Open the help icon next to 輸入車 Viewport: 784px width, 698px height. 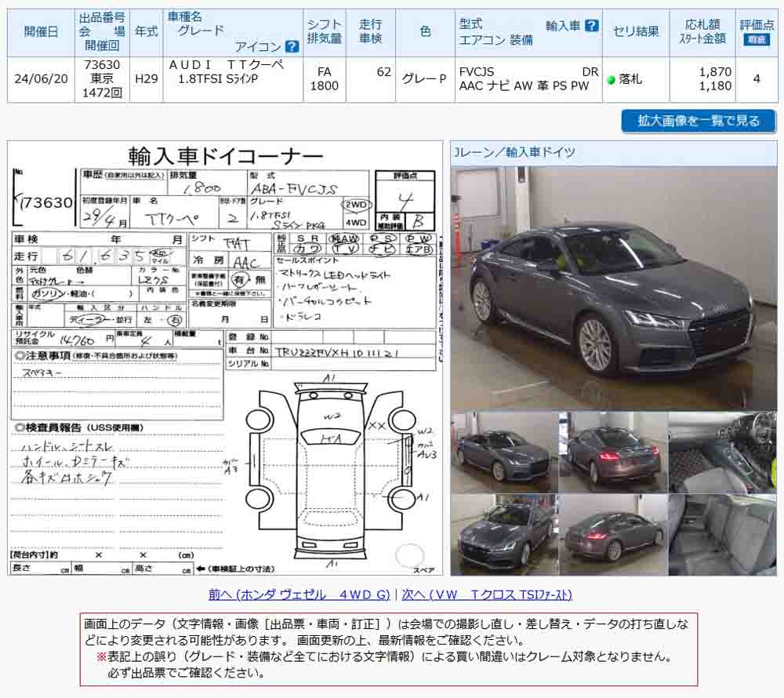(x=591, y=26)
